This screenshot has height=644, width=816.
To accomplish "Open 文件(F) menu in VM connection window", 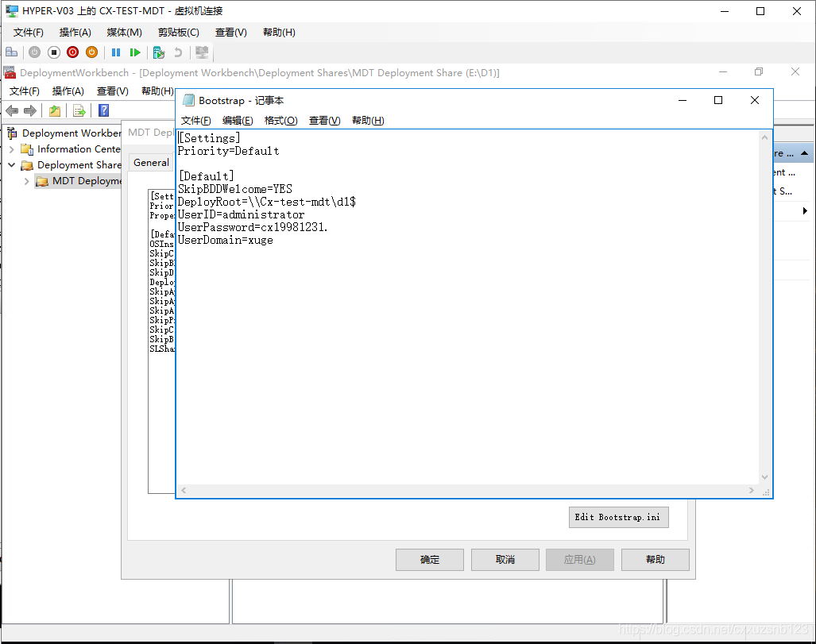I will pyautogui.click(x=28, y=33).
